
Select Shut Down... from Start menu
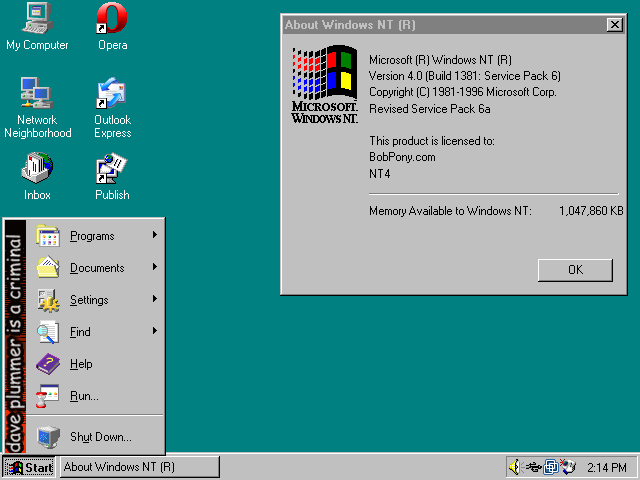100,437
